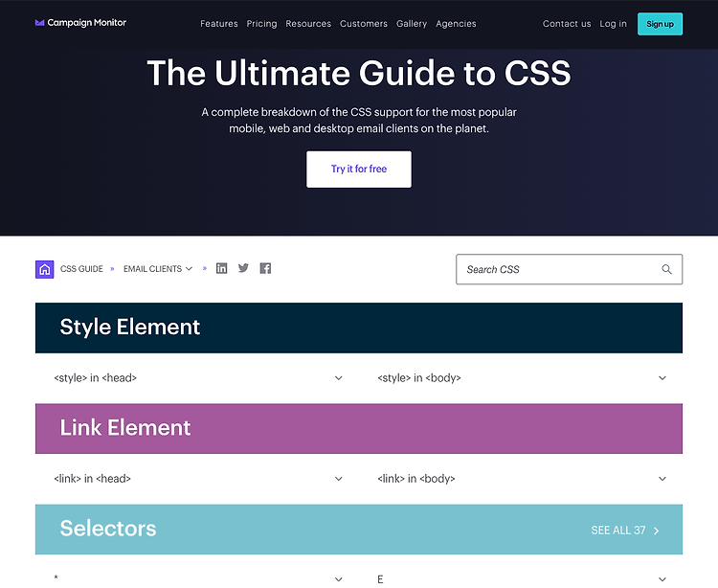Click the Selectors section title
The width and height of the screenshot is (718, 588).
[x=108, y=529]
